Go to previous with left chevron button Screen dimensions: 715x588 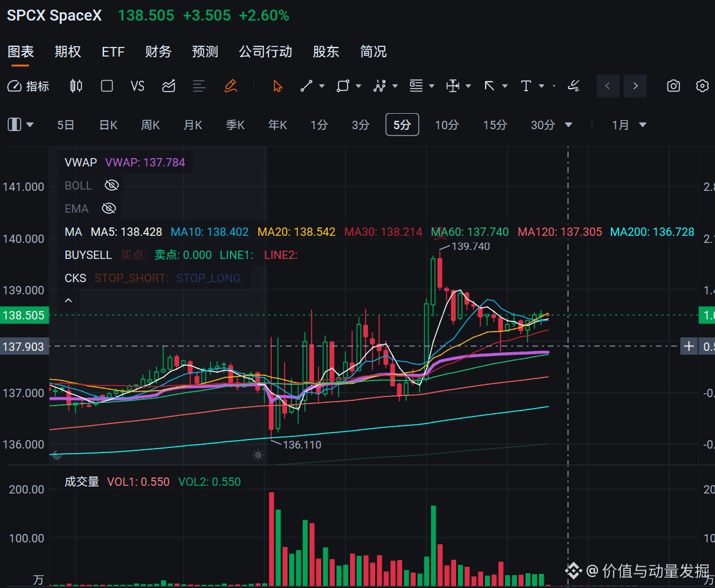coord(607,85)
